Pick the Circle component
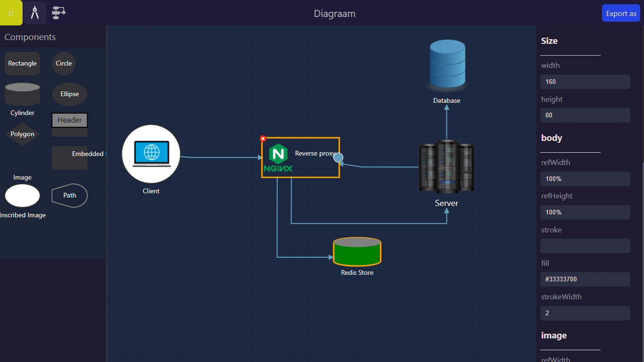 coord(64,63)
